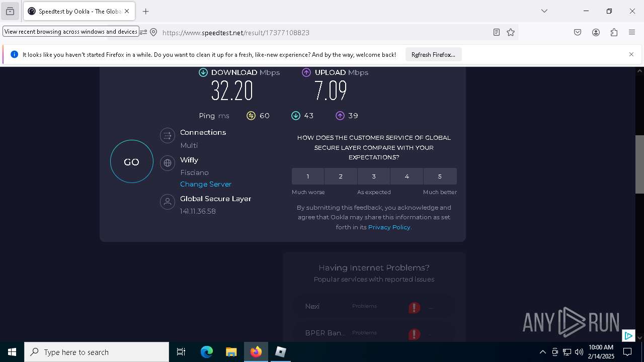Click the Connections multi icon

[x=167, y=135]
